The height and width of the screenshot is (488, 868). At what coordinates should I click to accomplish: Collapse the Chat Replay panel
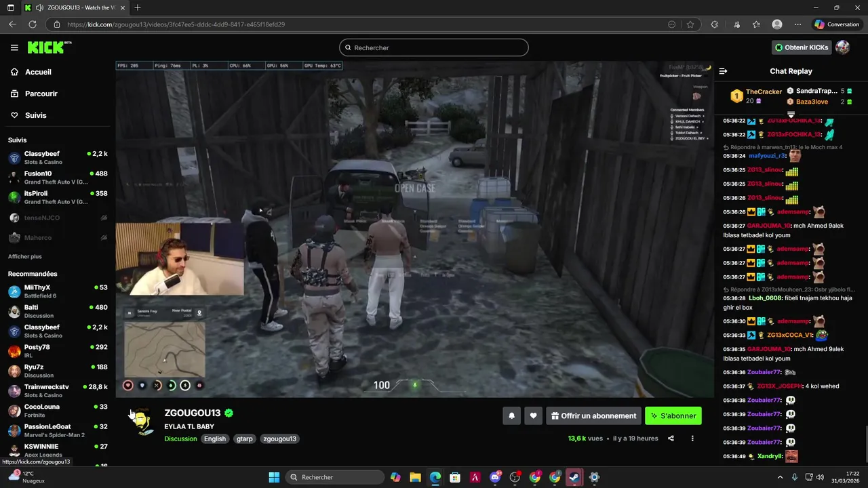pos(723,71)
